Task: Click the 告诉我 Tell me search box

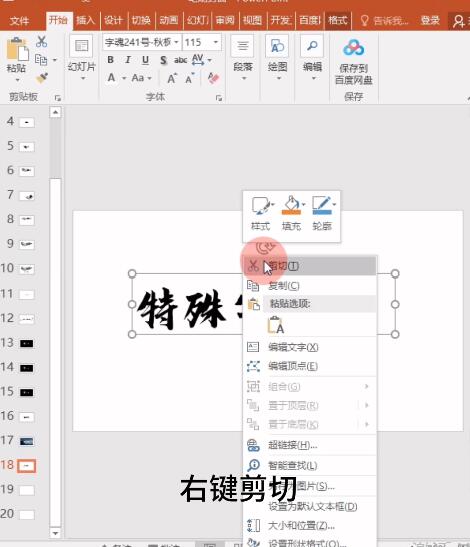Action: pos(385,21)
